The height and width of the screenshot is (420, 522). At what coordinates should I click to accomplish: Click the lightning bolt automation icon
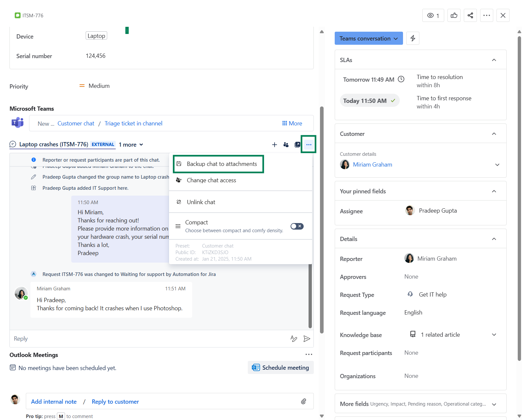coord(413,38)
